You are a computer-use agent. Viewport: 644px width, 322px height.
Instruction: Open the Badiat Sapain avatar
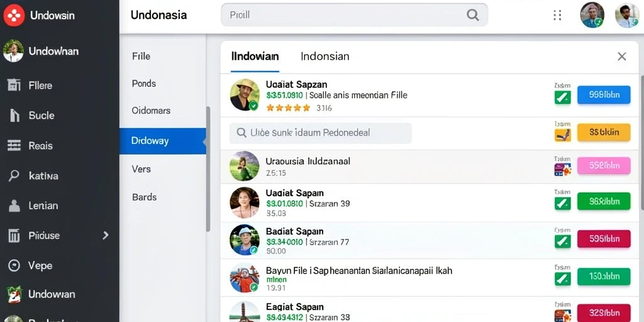[245, 240]
